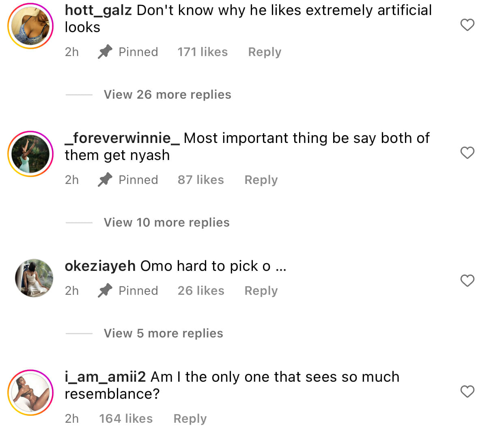This screenshot has height=428, width=504.
Task: Open hott_galz profile picture
Action: coord(31,26)
